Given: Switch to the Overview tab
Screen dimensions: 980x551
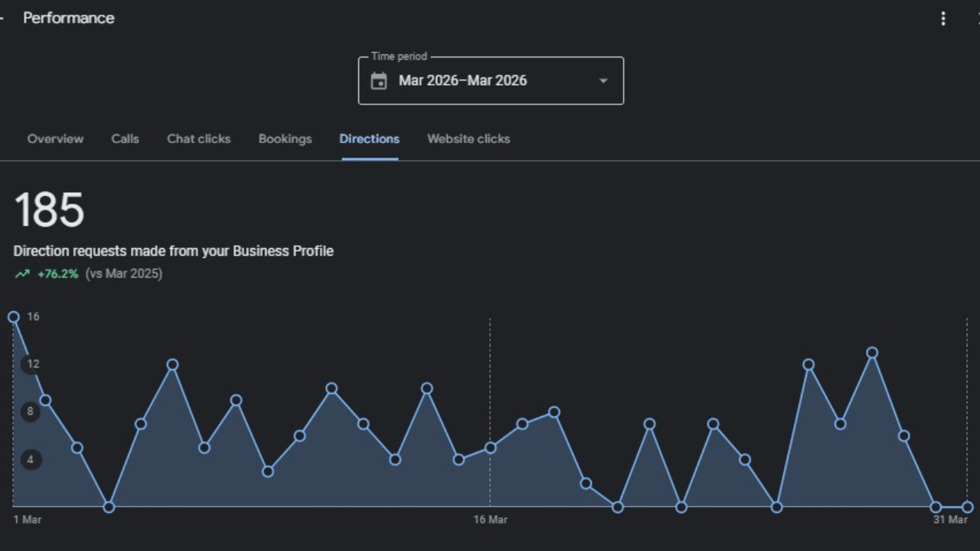Looking at the screenshot, I should (55, 139).
